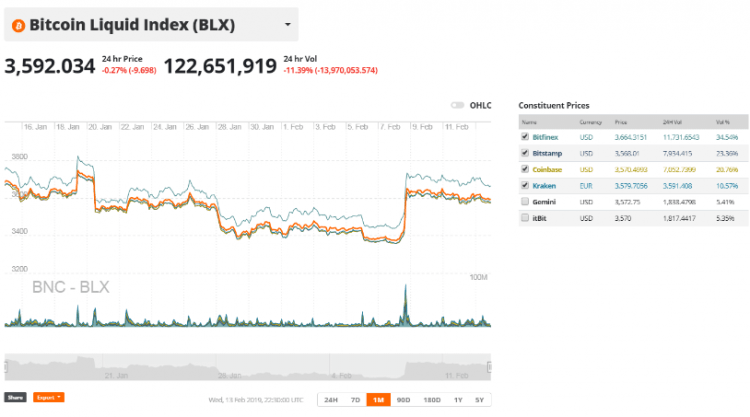
Task: Click the Price column header
Action: (x=621, y=122)
